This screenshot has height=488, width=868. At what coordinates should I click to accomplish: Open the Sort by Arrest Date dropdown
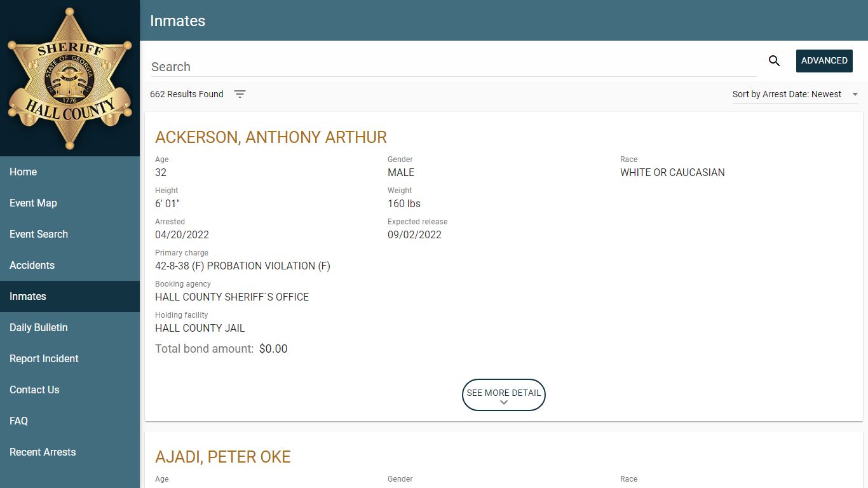795,94
